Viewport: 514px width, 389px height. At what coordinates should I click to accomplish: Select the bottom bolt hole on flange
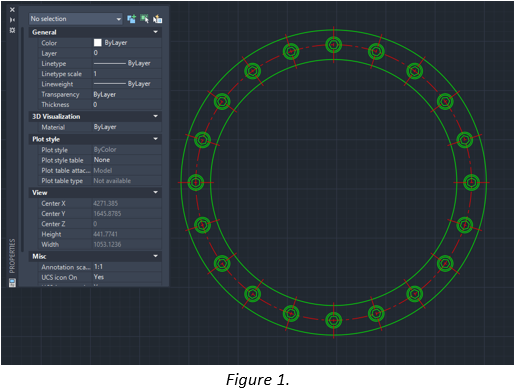(334, 320)
